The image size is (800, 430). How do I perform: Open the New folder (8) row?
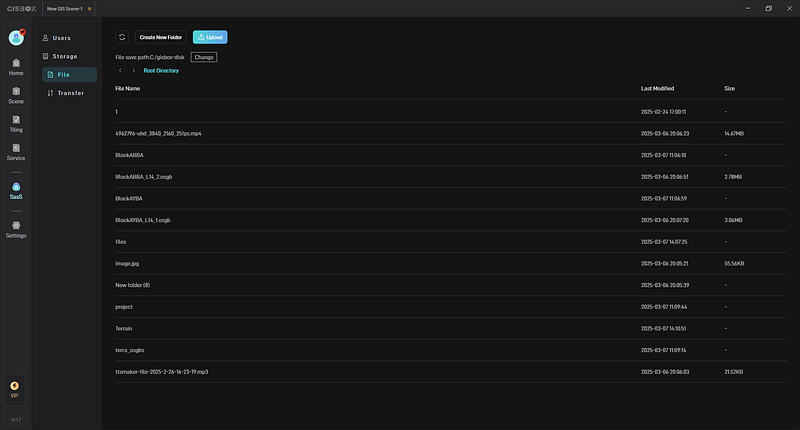451,285
